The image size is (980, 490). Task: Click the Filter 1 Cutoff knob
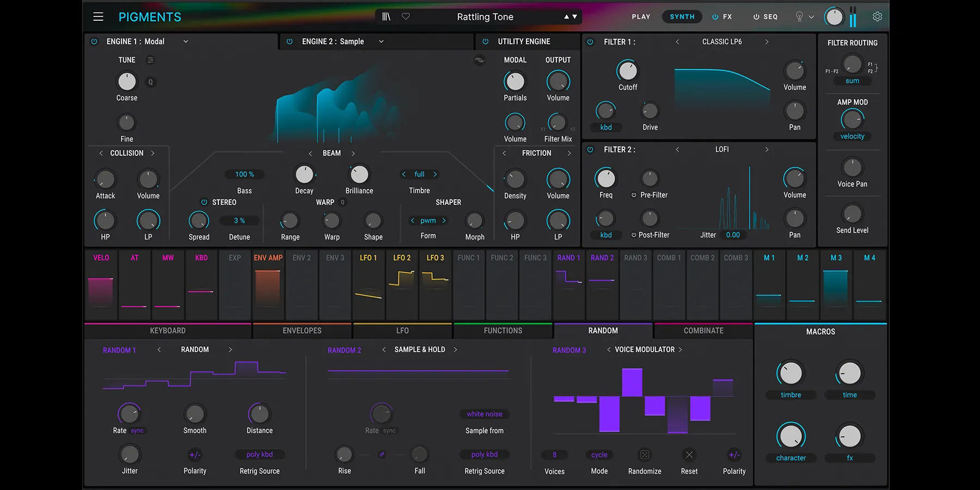[628, 71]
